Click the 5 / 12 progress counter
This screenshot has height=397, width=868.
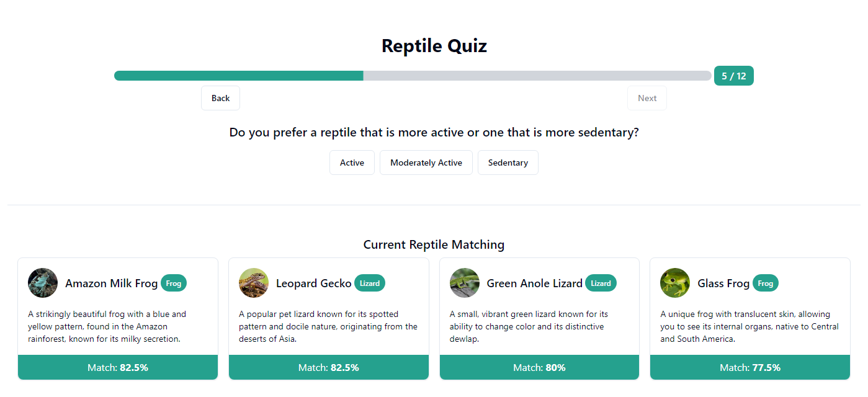pyautogui.click(x=733, y=75)
